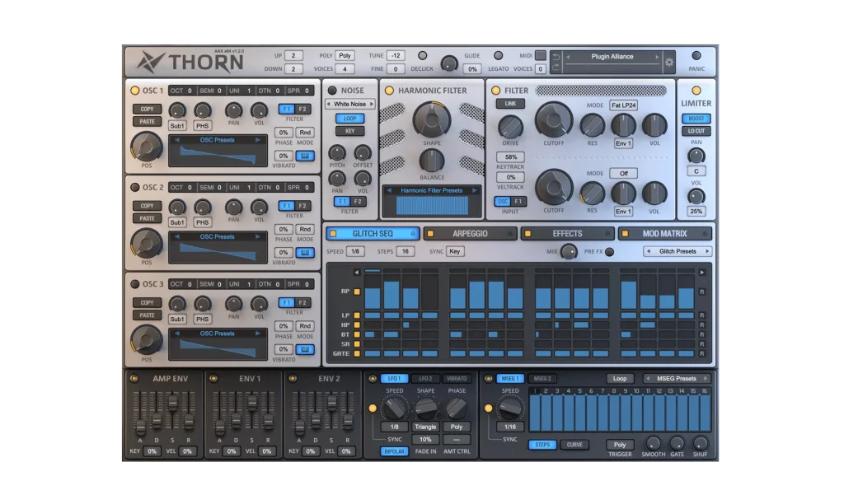Image resolution: width=844 pixels, height=504 pixels.
Task: Toggle the DECLICK switch
Action: [x=423, y=55]
